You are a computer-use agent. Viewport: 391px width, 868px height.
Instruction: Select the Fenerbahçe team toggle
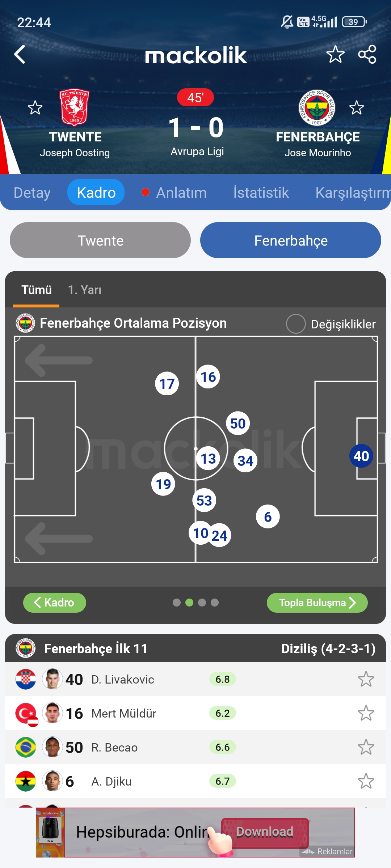(x=291, y=240)
